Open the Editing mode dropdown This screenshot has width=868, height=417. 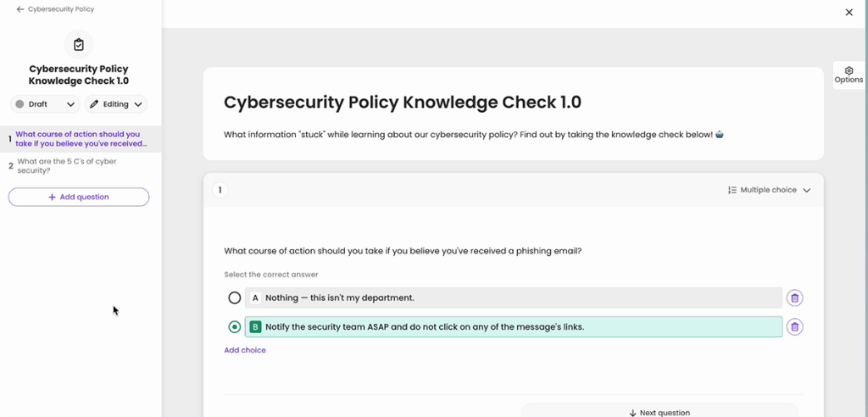115,104
